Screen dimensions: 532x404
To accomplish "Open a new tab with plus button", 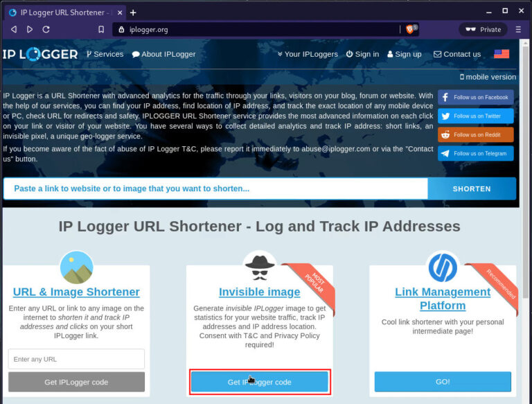I will tap(133, 12).
